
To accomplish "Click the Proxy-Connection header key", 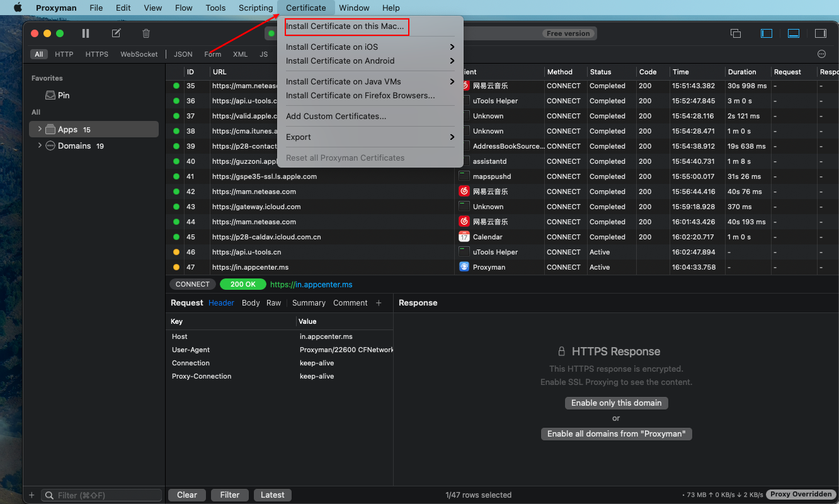I will [x=202, y=376].
